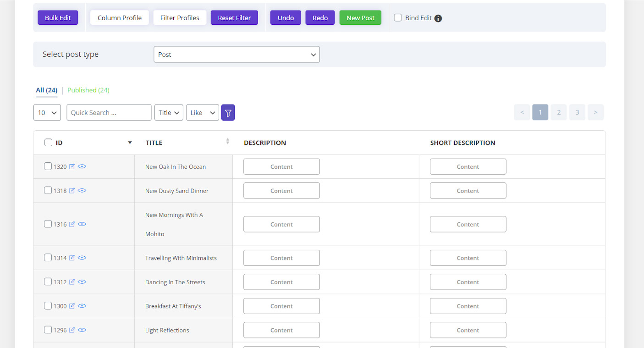Click the Description column header
This screenshot has width=644, height=348.
coord(265,143)
